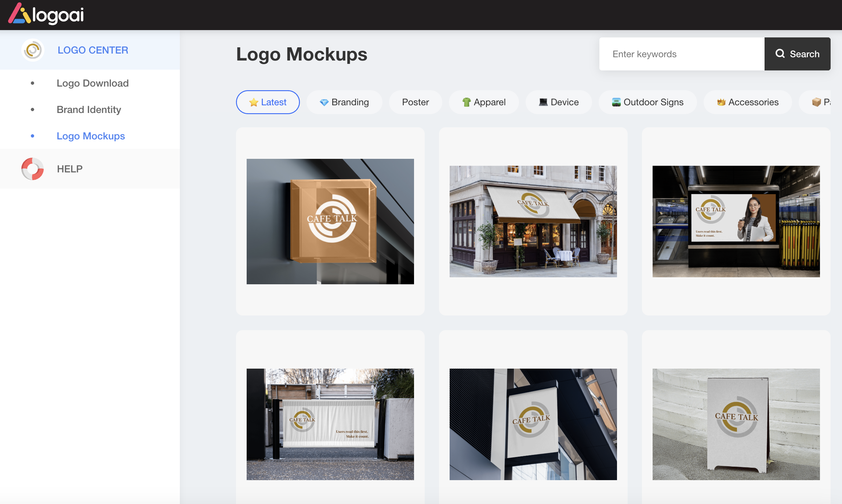This screenshot has width=842, height=504.
Task: Select the Poster category tab
Action: pos(415,102)
